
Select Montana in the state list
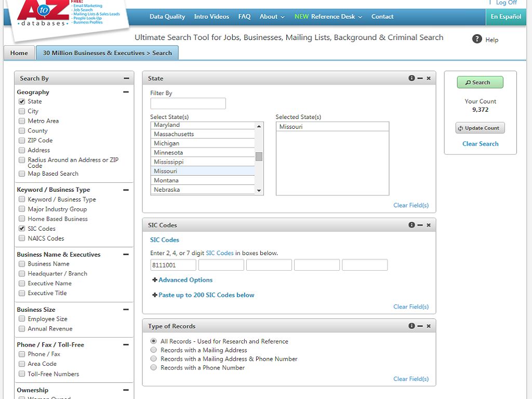coord(203,180)
